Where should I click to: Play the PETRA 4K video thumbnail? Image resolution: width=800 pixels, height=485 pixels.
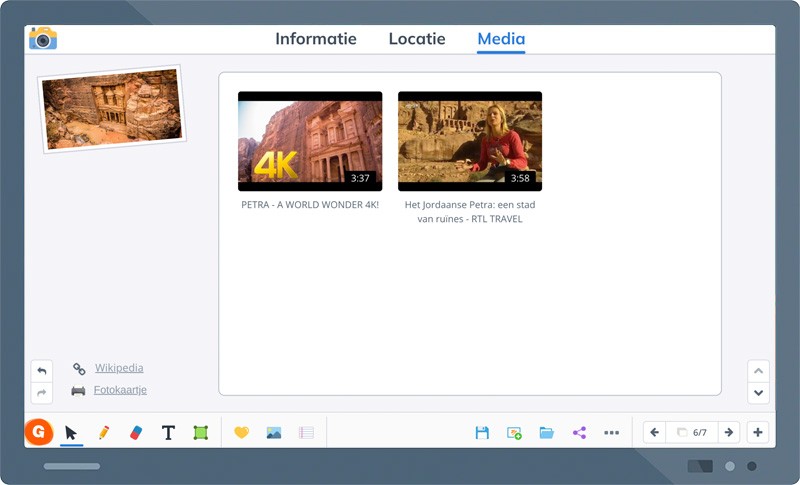tap(310, 141)
